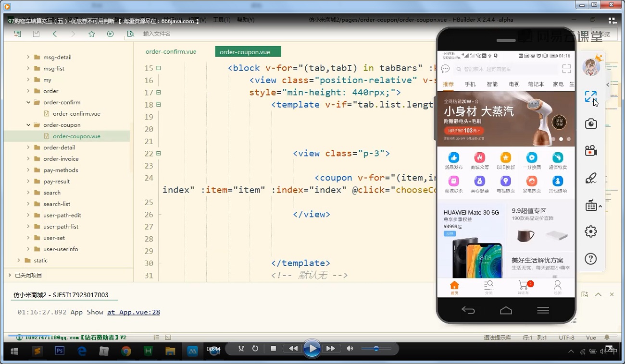Image resolution: width=625 pixels, height=364 pixels.
Task: Expand the 已关闭项目 section
Action: [10, 275]
